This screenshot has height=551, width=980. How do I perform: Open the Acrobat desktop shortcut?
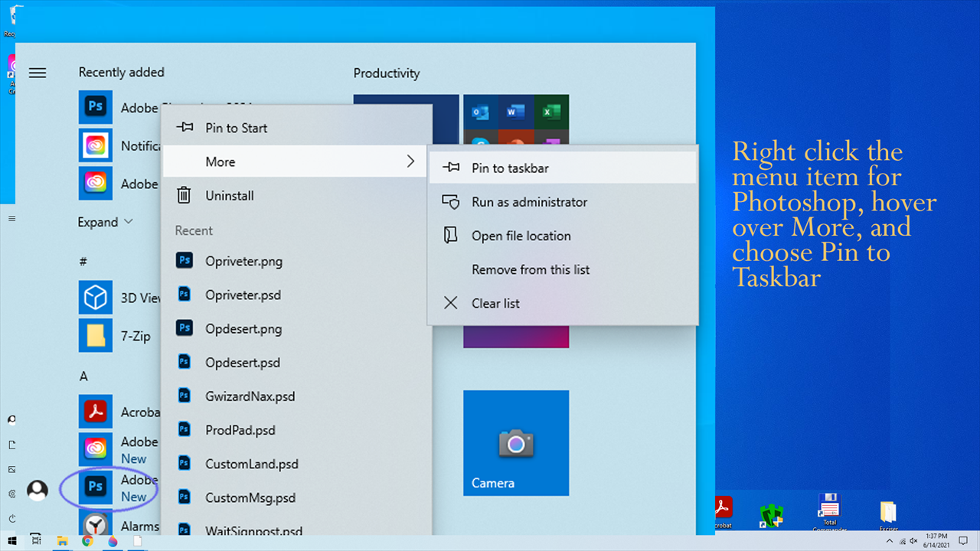[x=722, y=512]
